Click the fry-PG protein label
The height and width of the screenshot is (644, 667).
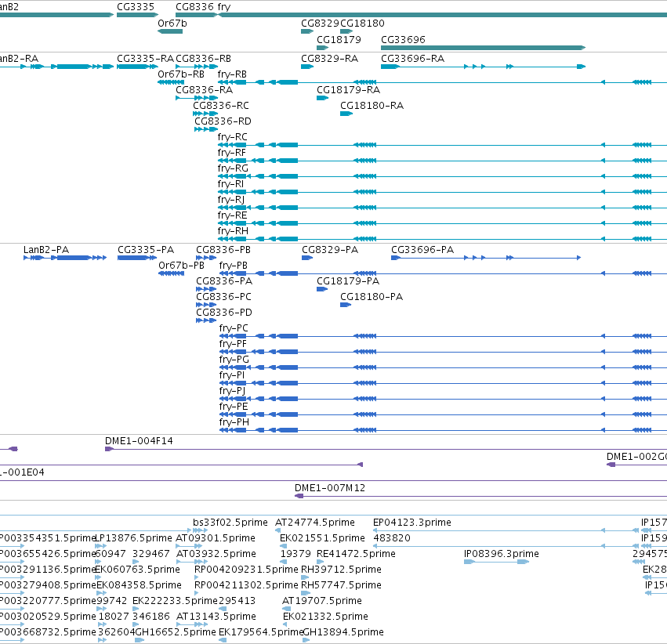(234, 360)
